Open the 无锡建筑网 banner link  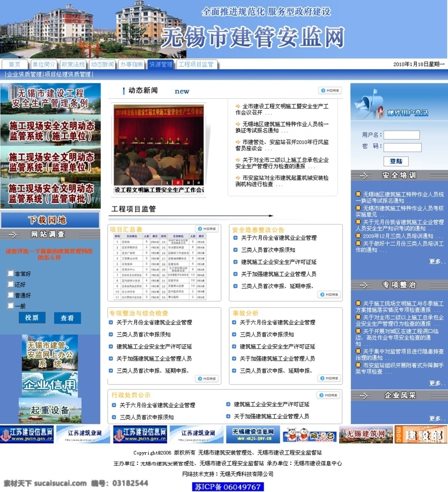366,434
